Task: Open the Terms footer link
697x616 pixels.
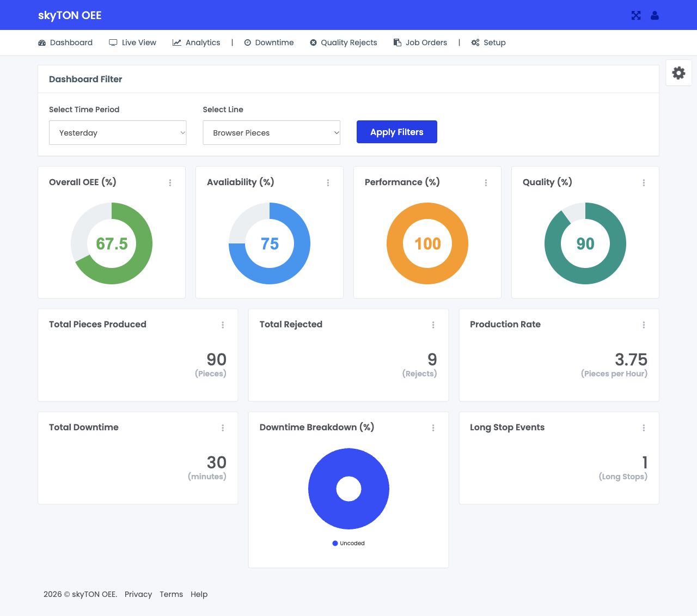Action: click(x=171, y=594)
